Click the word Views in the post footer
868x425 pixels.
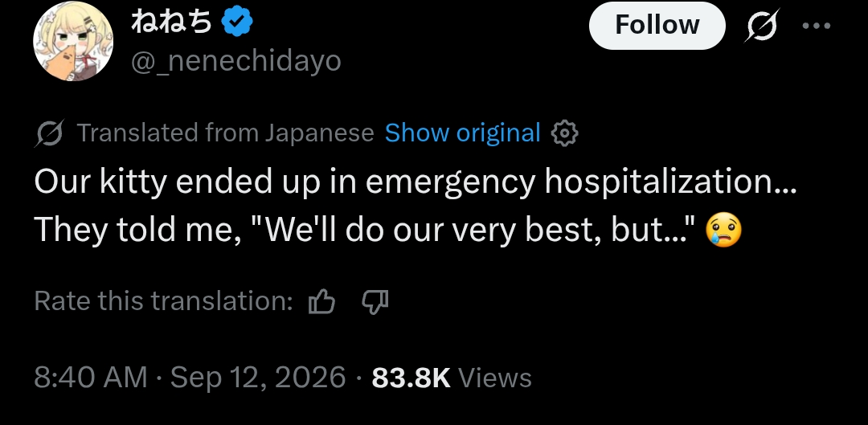(495, 378)
